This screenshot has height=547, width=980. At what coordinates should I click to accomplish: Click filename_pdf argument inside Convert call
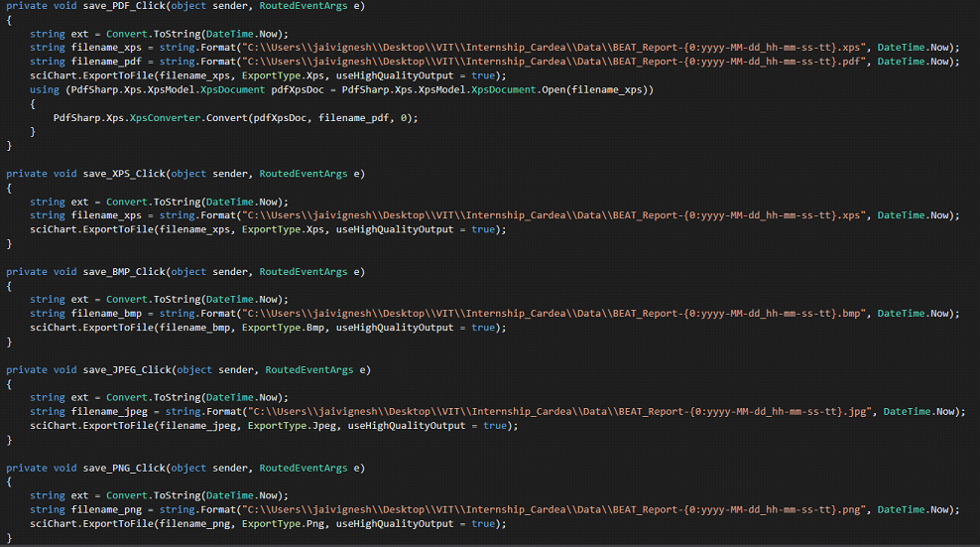[x=354, y=118]
